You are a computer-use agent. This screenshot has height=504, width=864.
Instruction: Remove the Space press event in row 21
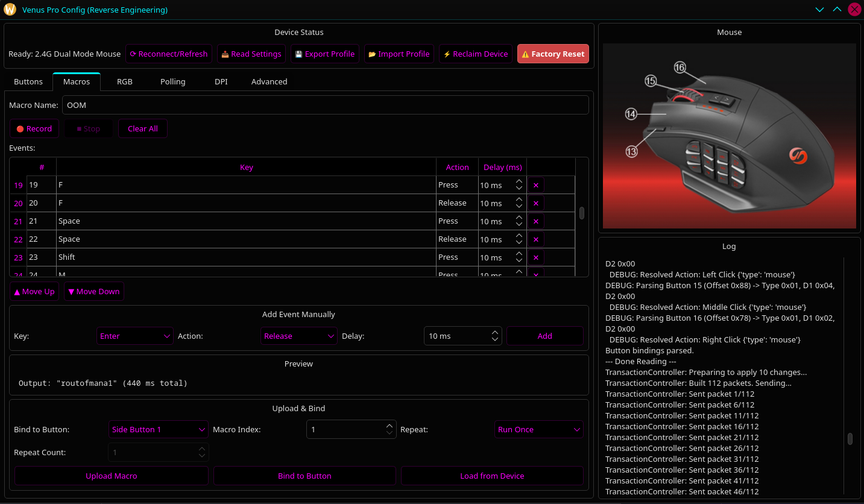(535, 221)
